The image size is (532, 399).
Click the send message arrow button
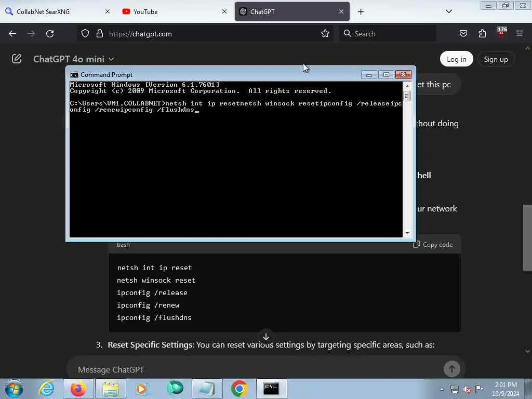coord(451,369)
